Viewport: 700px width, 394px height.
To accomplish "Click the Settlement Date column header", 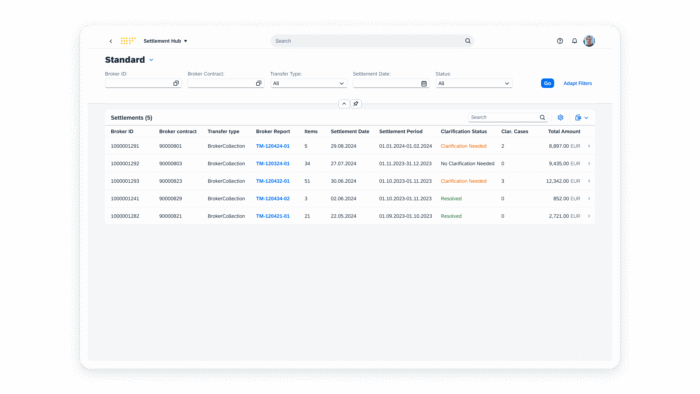I will tap(350, 132).
